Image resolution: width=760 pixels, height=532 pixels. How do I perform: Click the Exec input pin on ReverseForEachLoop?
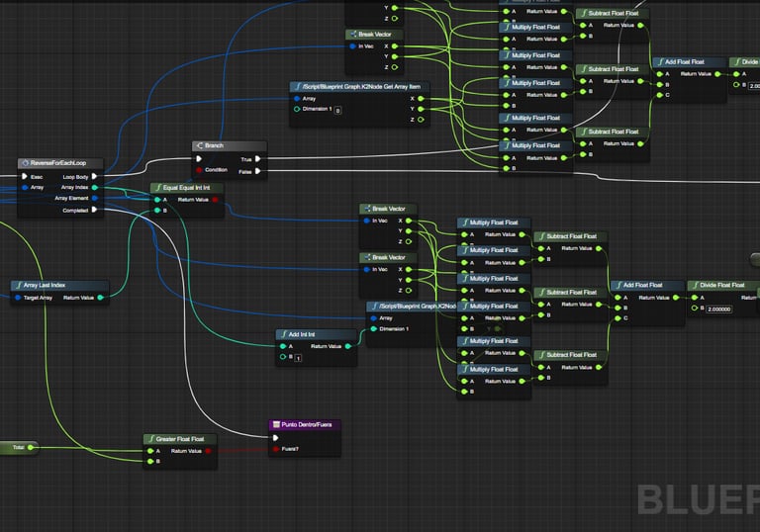point(25,176)
